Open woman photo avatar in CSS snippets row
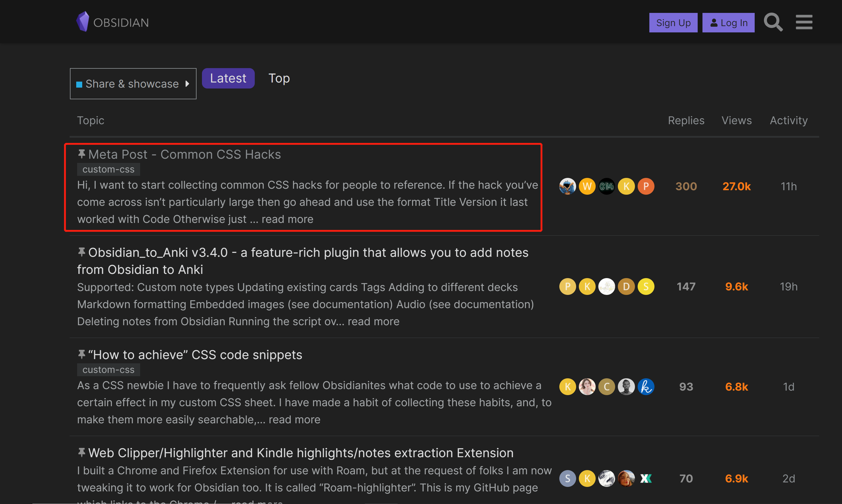 (587, 386)
